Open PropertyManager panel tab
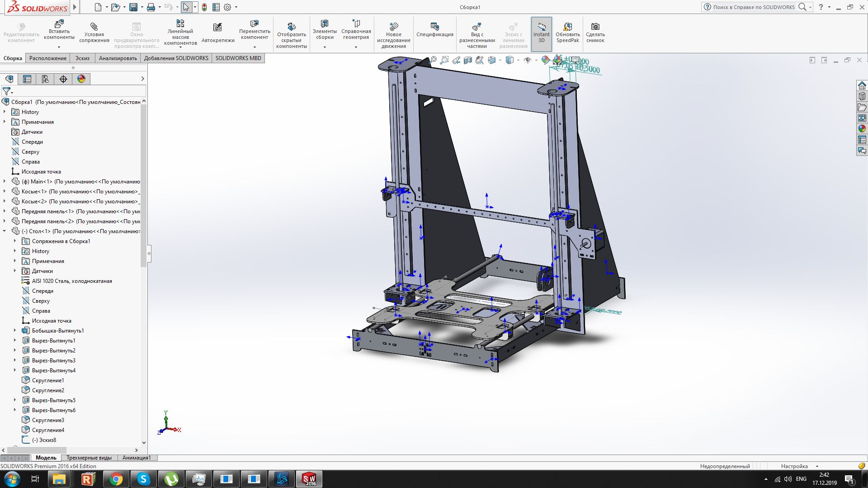868x488 pixels. point(27,79)
